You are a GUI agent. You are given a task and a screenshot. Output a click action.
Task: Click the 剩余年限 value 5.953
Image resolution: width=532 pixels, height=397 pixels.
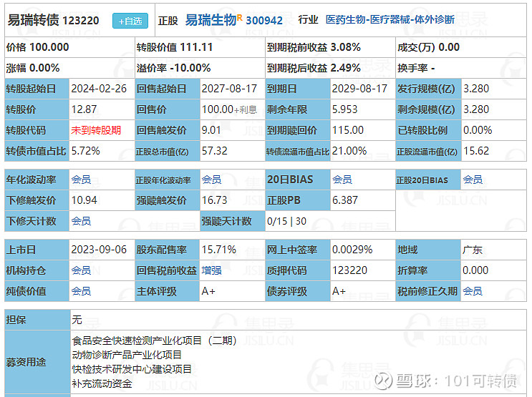[344, 109]
